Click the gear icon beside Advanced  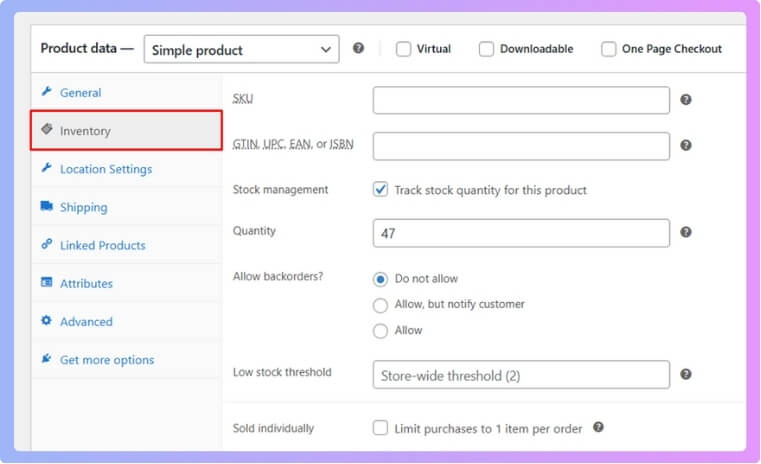coord(47,320)
